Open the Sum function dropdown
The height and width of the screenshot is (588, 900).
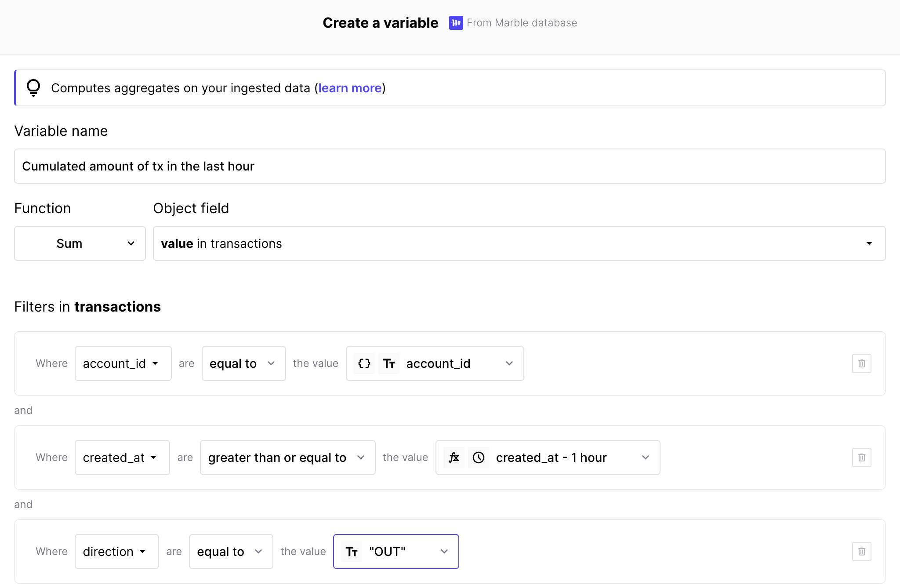click(x=80, y=243)
